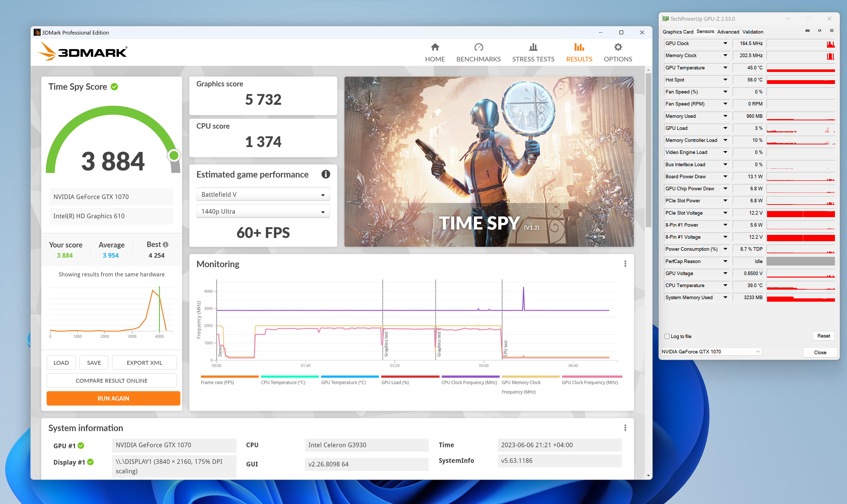Switch to the GPU-Z Advanced tab
847x504 pixels.
pyautogui.click(x=728, y=32)
